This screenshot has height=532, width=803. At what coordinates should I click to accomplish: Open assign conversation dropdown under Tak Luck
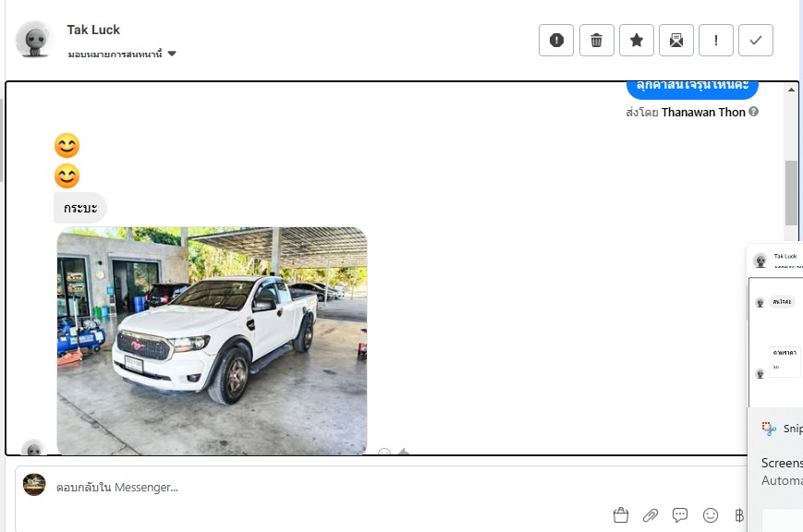[122, 54]
